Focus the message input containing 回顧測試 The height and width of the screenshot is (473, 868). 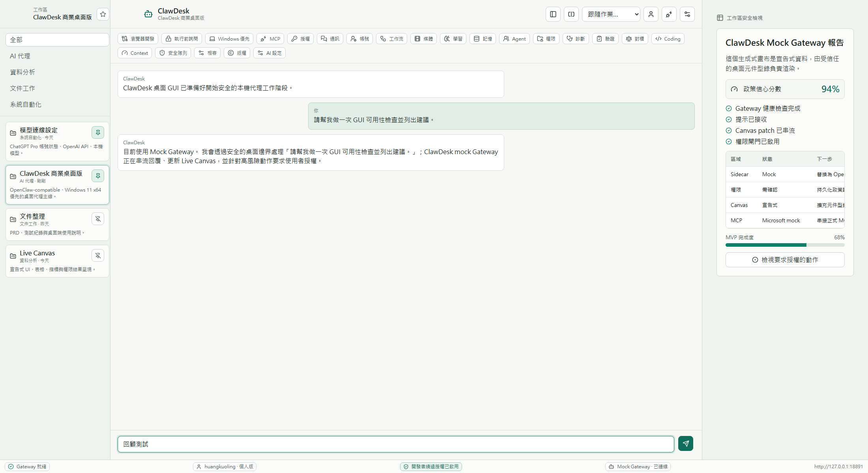[396, 444]
